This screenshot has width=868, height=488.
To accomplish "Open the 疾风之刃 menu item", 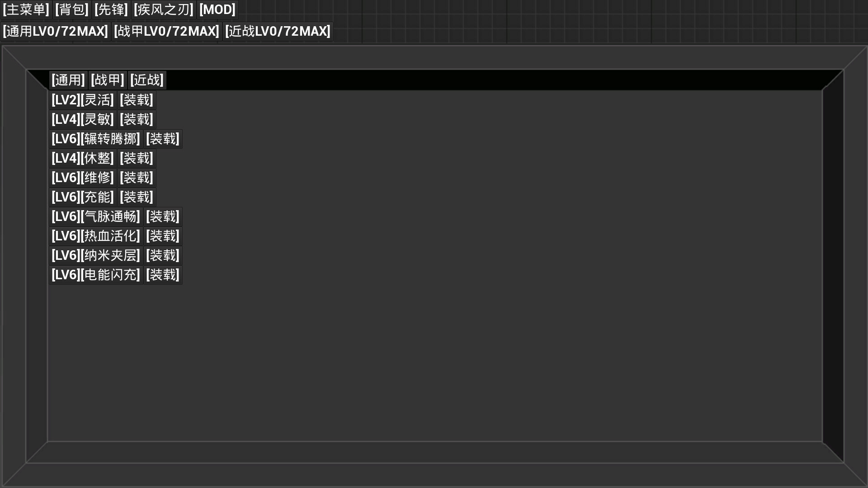I will coord(164,9).
